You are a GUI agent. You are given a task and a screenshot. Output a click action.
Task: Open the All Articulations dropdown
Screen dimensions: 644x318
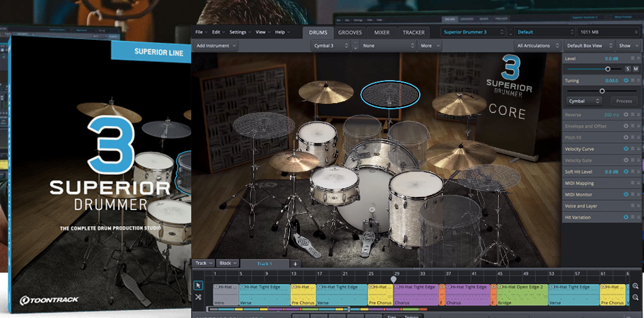coord(538,45)
